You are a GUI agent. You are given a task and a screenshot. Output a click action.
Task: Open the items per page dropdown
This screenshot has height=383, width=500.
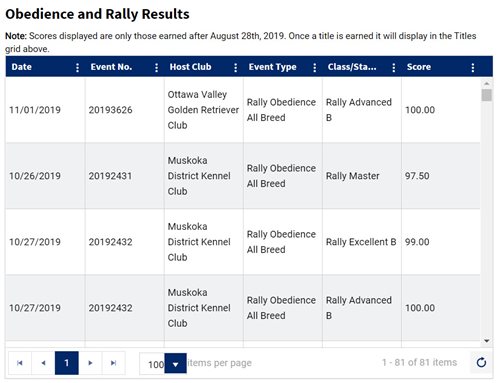[175, 364]
